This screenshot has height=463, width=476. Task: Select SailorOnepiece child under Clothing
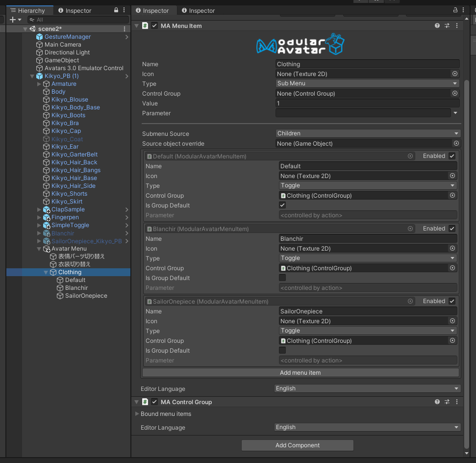pyautogui.click(x=86, y=296)
